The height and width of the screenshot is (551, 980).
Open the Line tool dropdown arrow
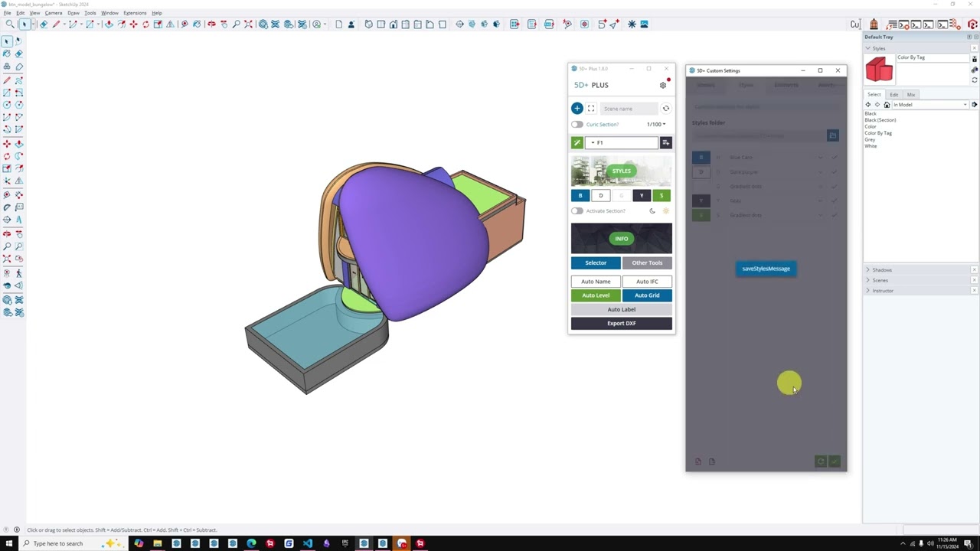pyautogui.click(x=64, y=24)
